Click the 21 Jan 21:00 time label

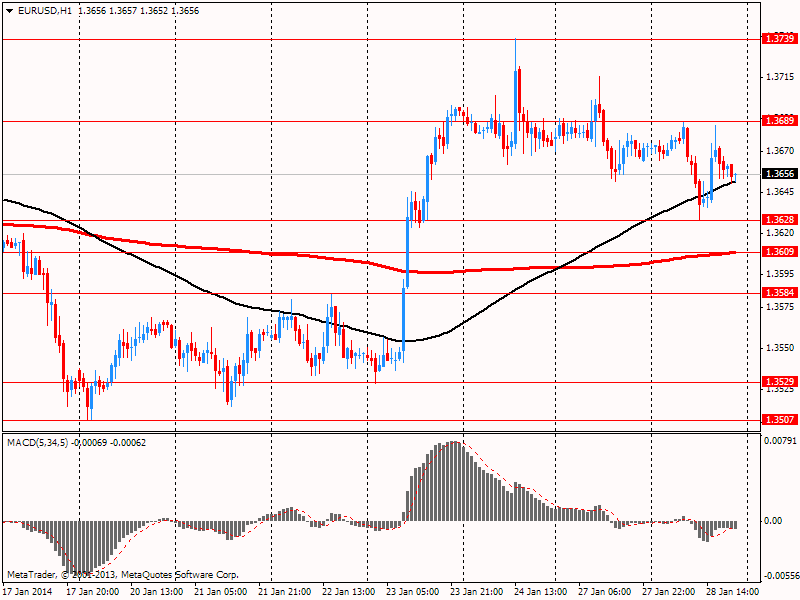click(285, 592)
